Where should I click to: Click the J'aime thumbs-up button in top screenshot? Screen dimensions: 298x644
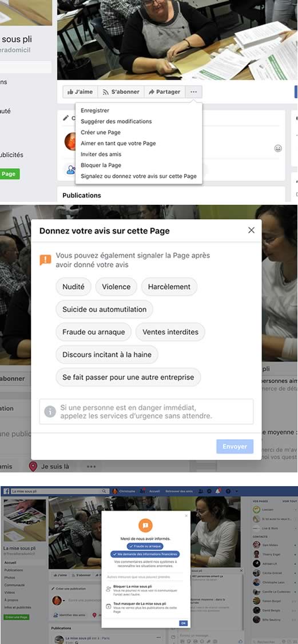tap(80, 92)
